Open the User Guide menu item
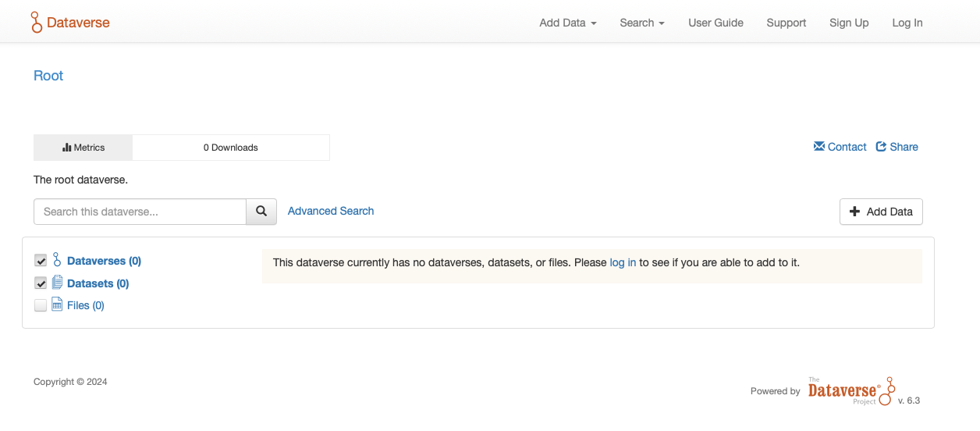 pyautogui.click(x=715, y=23)
